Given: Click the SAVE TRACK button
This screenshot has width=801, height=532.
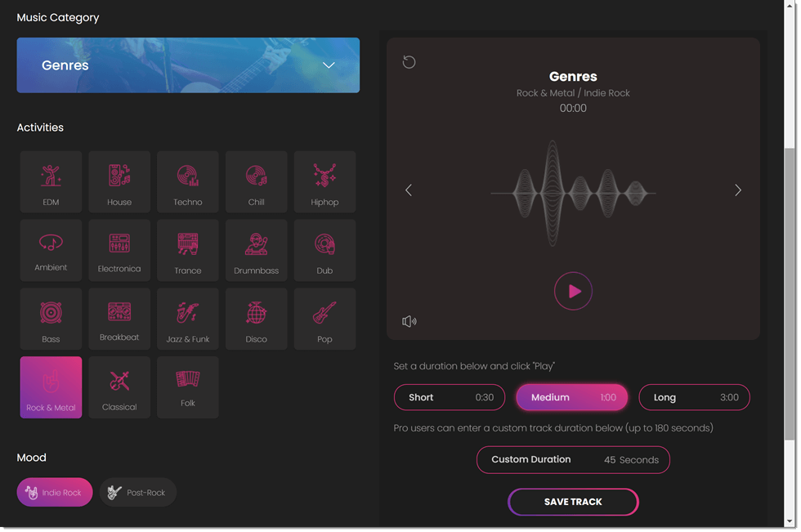Looking at the screenshot, I should click(x=573, y=502).
